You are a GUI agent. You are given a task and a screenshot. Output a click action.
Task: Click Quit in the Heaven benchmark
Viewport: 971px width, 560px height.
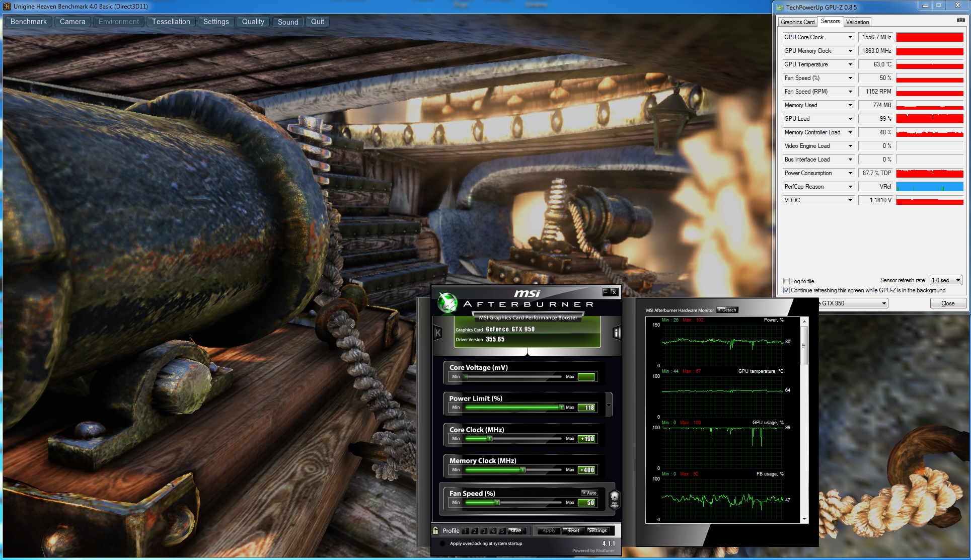pyautogui.click(x=318, y=22)
